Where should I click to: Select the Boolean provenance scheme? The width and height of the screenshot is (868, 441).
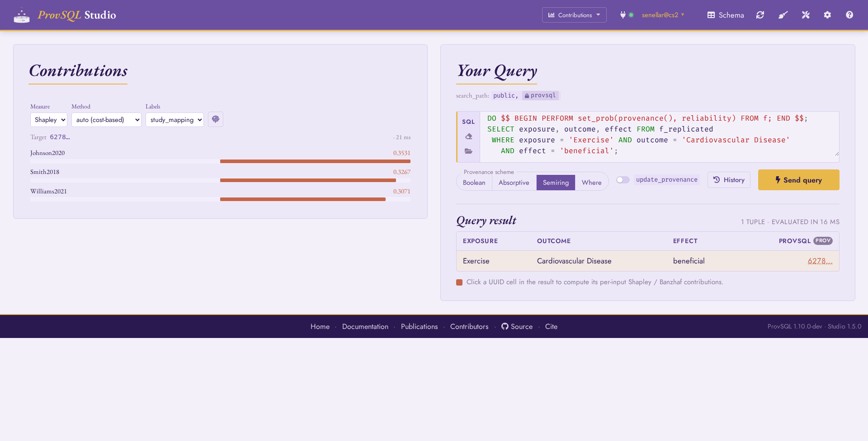click(x=474, y=183)
